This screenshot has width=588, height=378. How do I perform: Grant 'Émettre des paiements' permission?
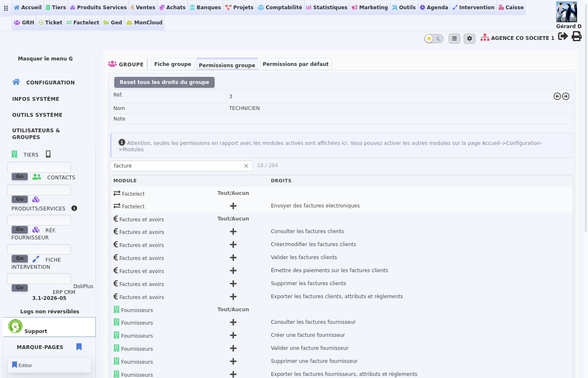coord(233,270)
